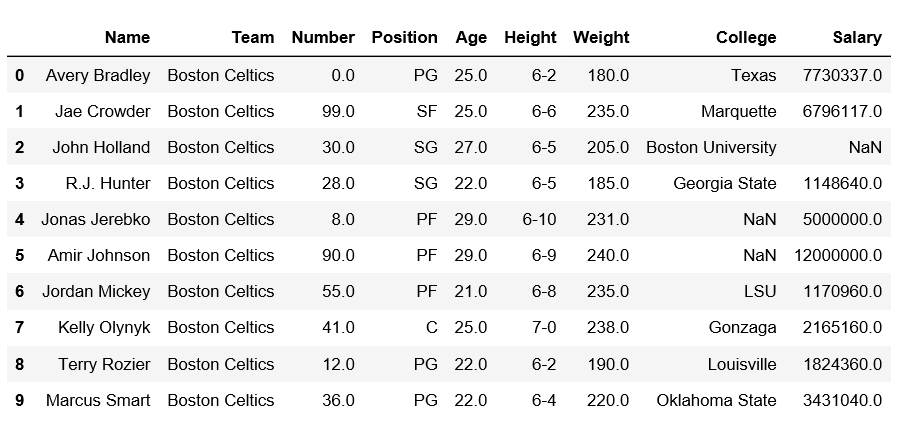913x427 pixels.
Task: Select Kelly Olynyk's name cell
Action: tap(104, 327)
